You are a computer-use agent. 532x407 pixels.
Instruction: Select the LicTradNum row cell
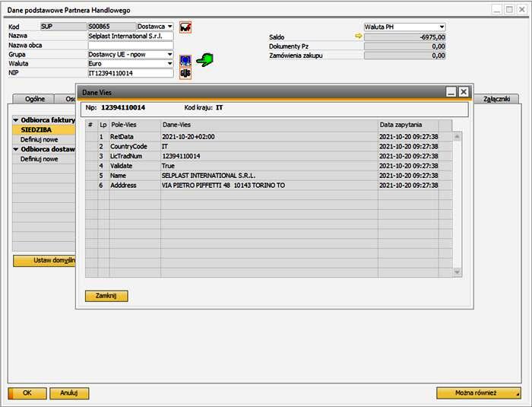click(x=135, y=156)
